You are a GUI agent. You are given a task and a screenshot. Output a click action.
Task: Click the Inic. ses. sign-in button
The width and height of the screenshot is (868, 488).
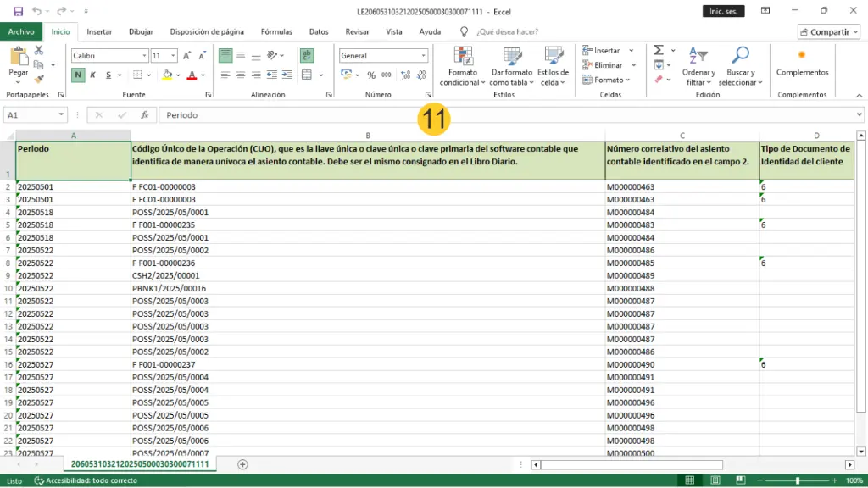click(x=724, y=11)
